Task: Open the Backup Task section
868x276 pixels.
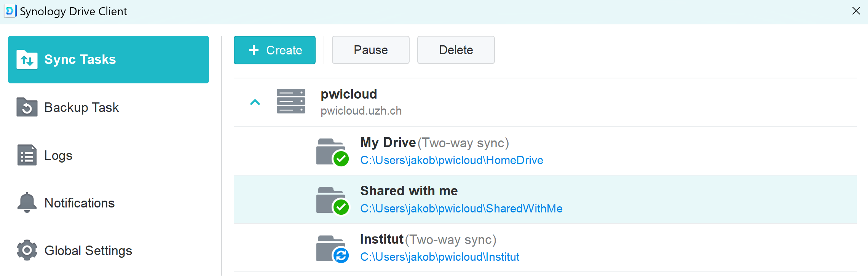Action: tap(81, 108)
